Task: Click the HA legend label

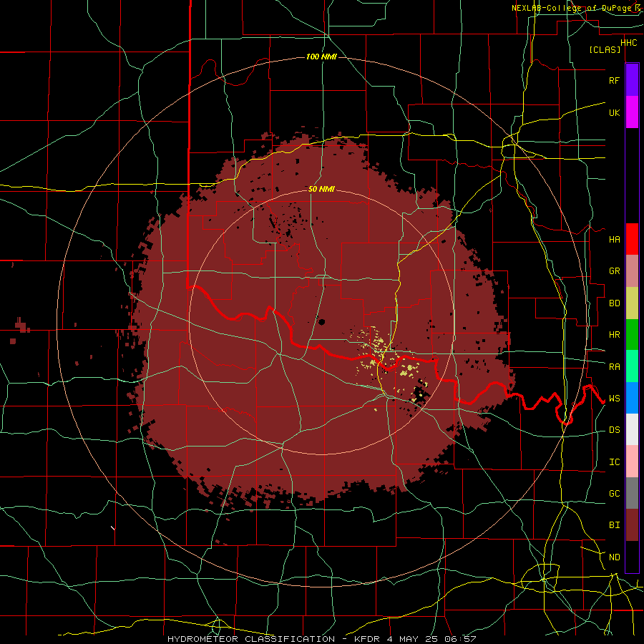Action: (614, 239)
